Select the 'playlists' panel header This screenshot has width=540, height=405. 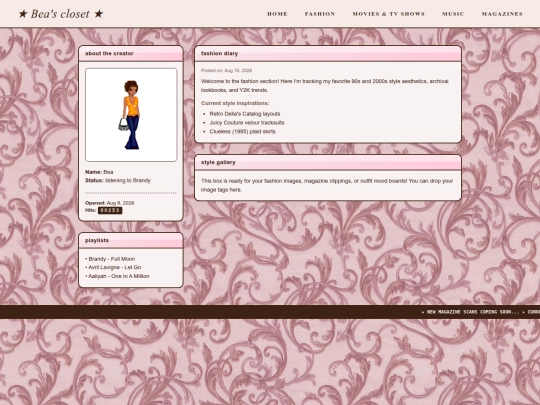tap(131, 240)
